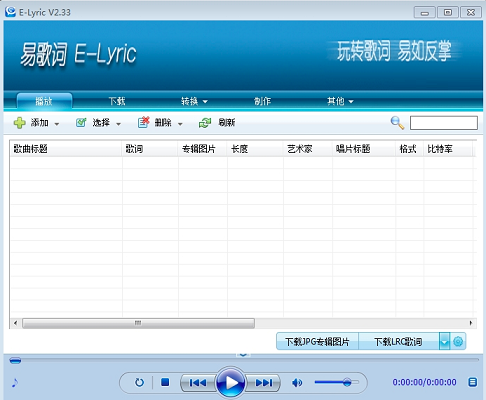Expand the arrow next to 下载LRC歌词
Screen dimensions: 486x400
[x=444, y=341]
